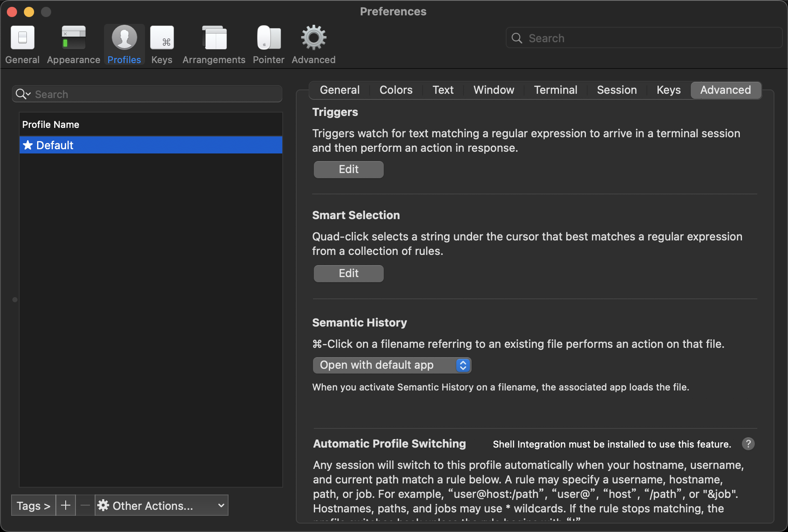Viewport: 788px width, 532px height.
Task: Switch to the profile General tab
Action: click(x=340, y=90)
